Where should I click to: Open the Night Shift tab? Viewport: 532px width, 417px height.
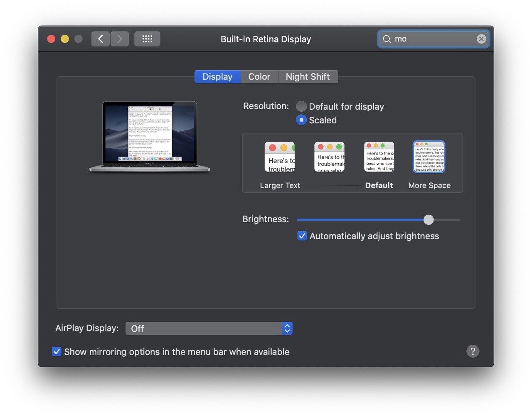point(308,77)
